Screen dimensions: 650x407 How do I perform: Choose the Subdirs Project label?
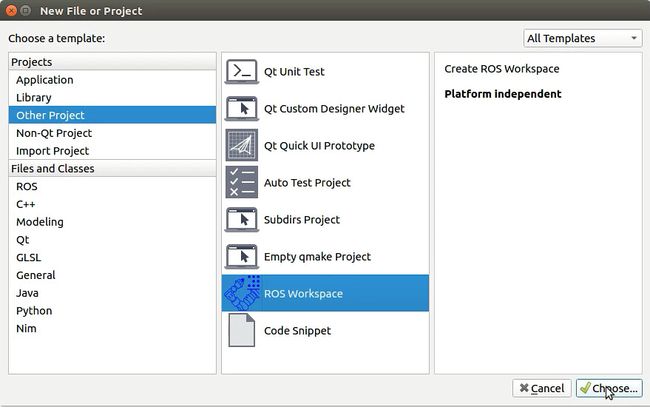click(x=302, y=220)
